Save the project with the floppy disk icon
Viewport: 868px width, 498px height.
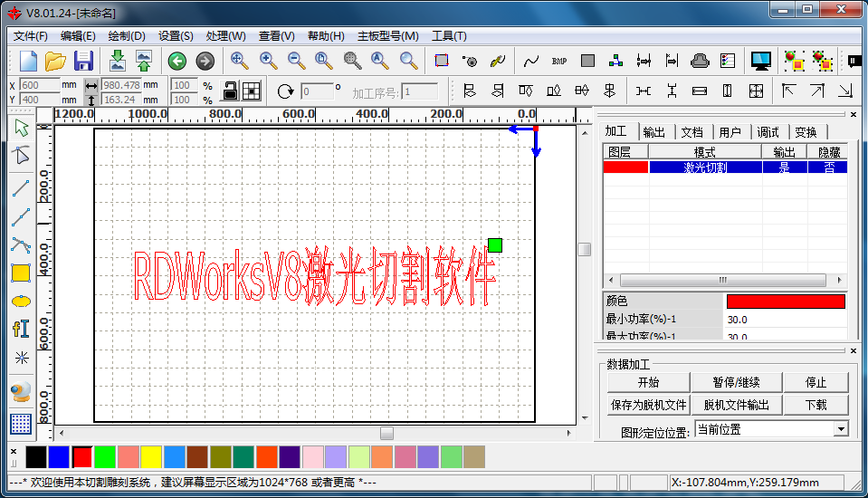pos(83,61)
